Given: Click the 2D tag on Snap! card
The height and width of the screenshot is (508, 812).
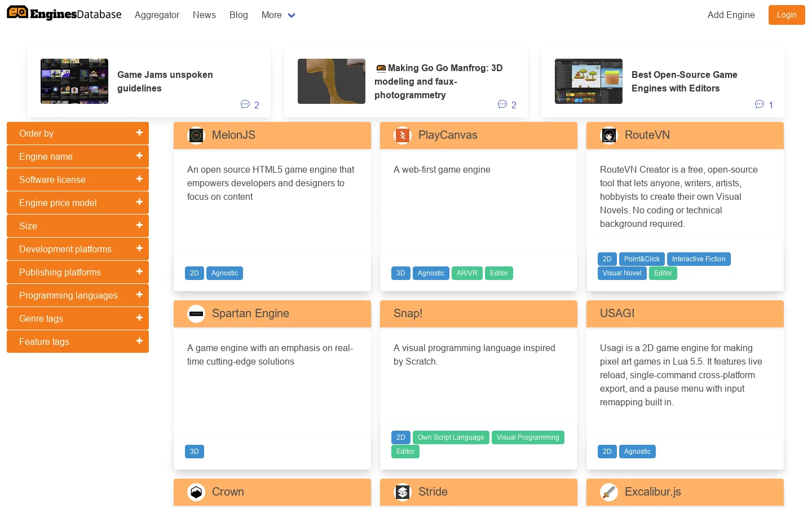Looking at the screenshot, I should coord(401,437).
